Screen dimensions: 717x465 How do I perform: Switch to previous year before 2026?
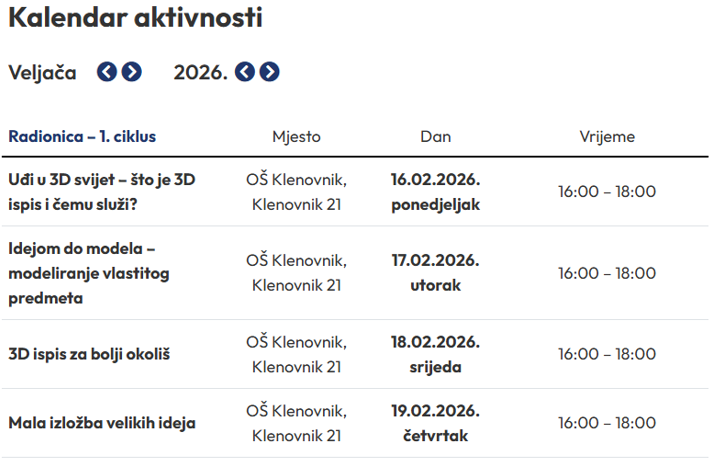tap(245, 72)
